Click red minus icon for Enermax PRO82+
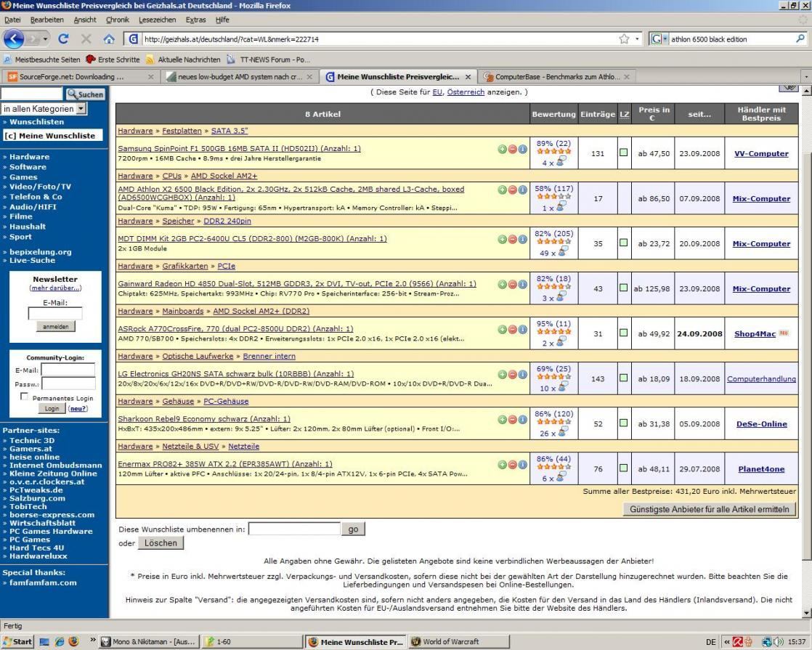812x650 pixels. pyautogui.click(x=512, y=465)
